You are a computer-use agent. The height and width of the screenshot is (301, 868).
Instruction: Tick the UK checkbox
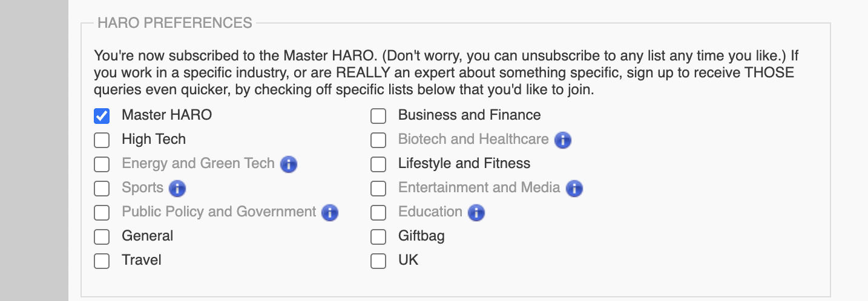point(378,261)
